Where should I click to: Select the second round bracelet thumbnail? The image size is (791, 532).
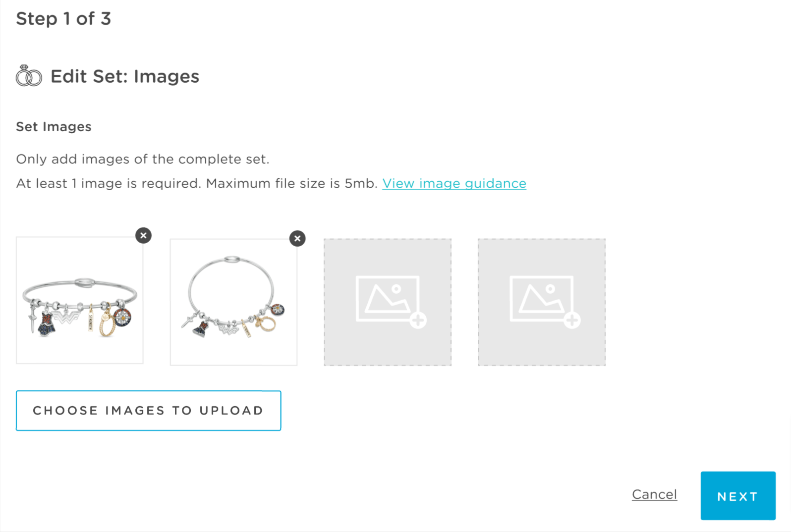pyautogui.click(x=234, y=302)
